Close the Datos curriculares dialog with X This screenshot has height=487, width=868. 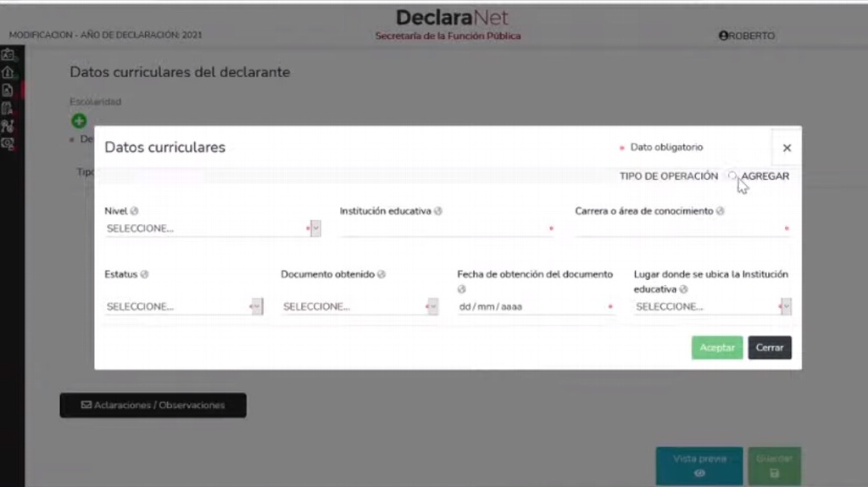[787, 148]
